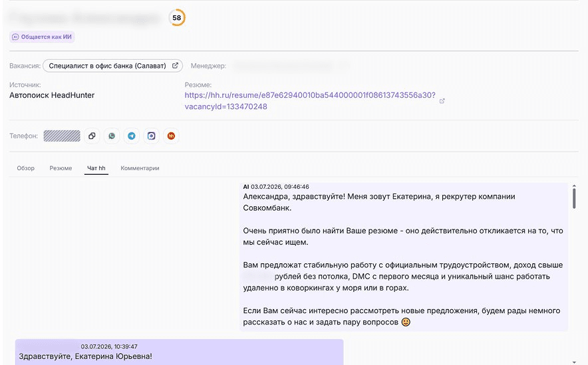Switch to the 'Обзор' tab
This screenshot has width=588, height=365.
(25, 168)
